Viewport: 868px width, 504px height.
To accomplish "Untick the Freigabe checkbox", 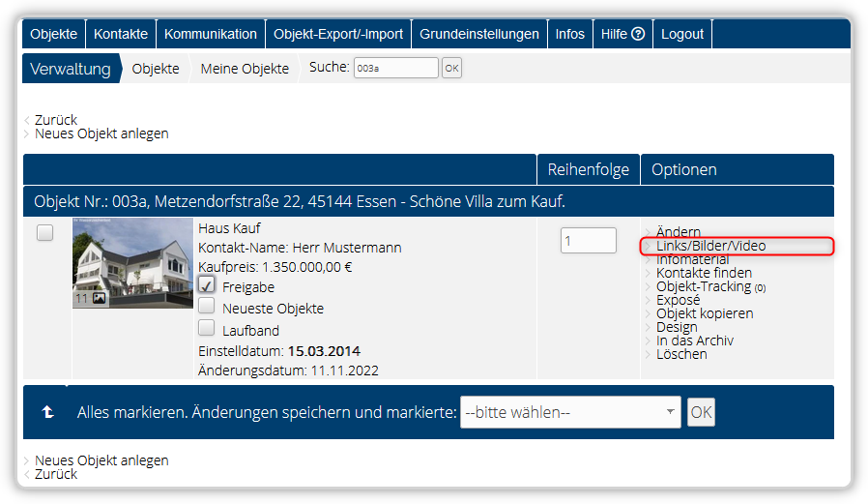I will 207,284.
